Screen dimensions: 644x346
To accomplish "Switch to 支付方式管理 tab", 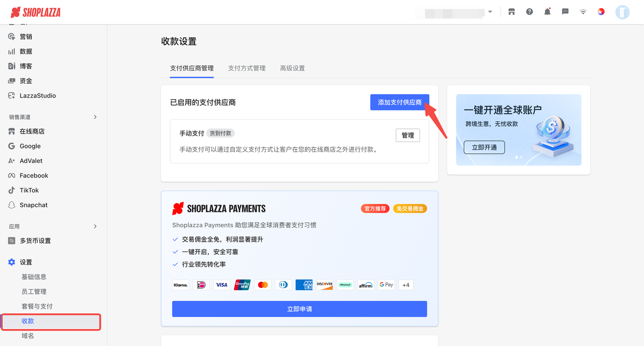I will (247, 68).
